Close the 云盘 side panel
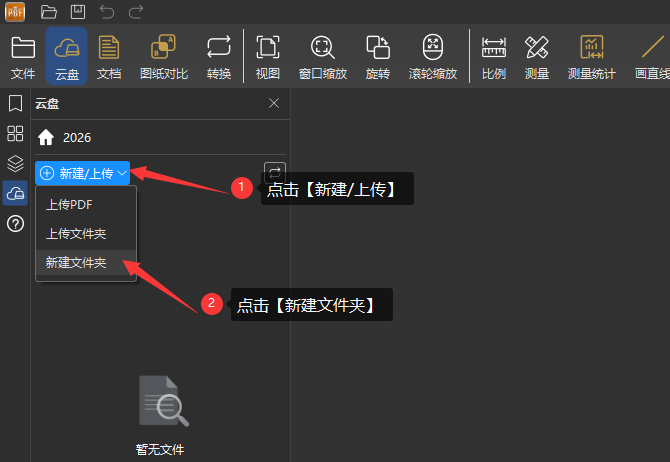 tap(274, 103)
